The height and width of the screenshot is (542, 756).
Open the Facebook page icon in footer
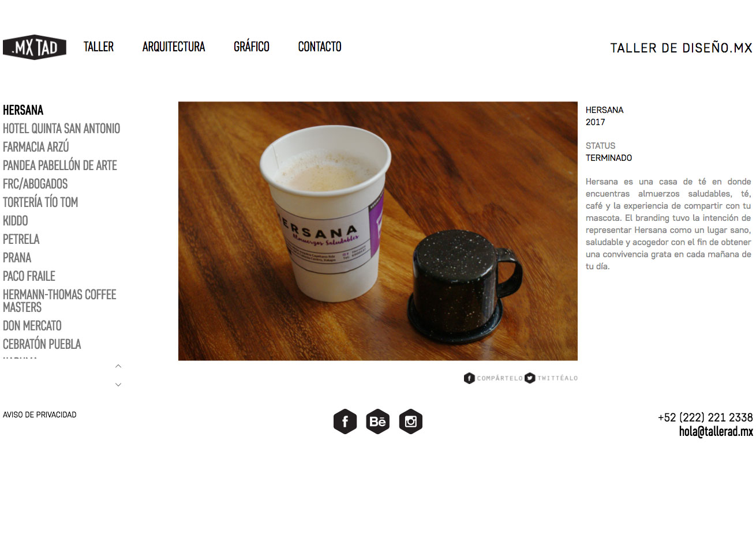point(345,421)
